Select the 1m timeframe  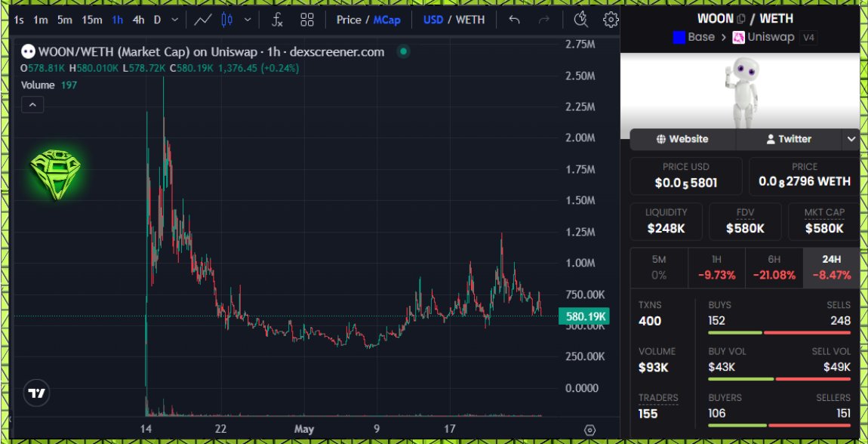[x=41, y=20]
